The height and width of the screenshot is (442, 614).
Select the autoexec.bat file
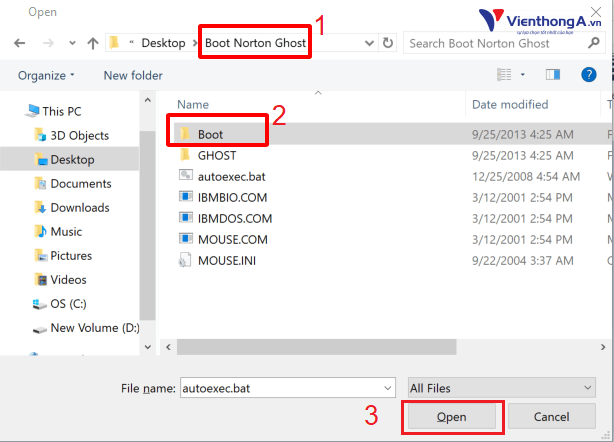231,177
